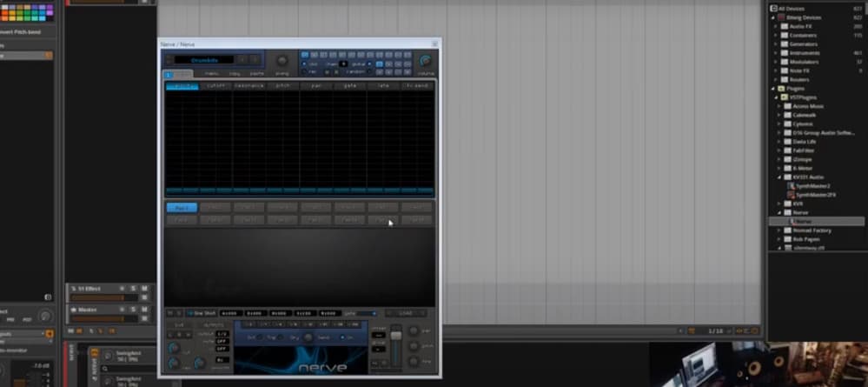Viewport: 868px width, 387px height.
Task: Expand the Containers folder
Action: pos(776,35)
